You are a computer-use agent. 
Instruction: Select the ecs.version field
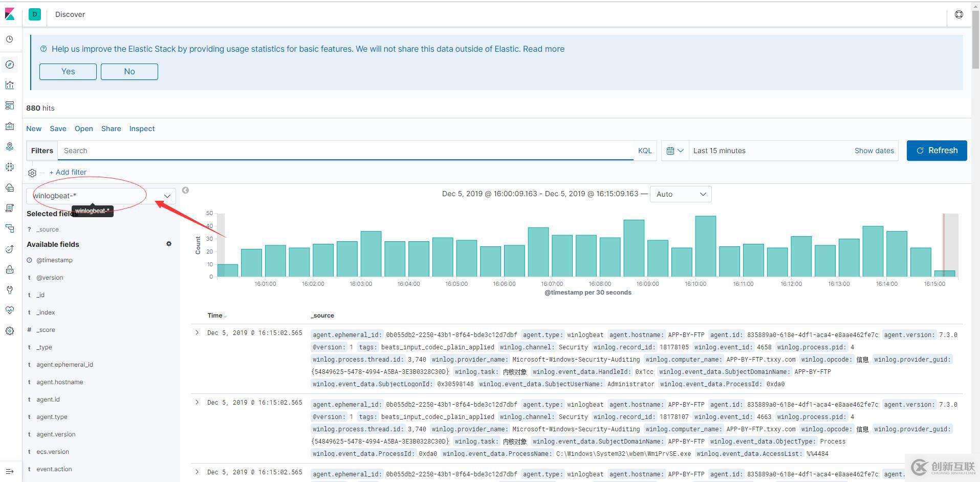pos(53,452)
